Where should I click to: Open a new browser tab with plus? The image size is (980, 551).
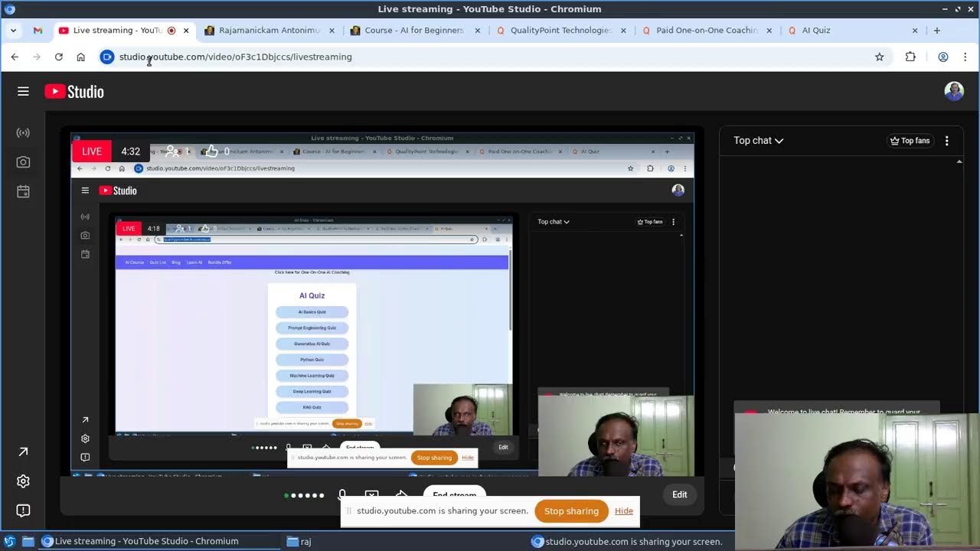[x=936, y=31]
